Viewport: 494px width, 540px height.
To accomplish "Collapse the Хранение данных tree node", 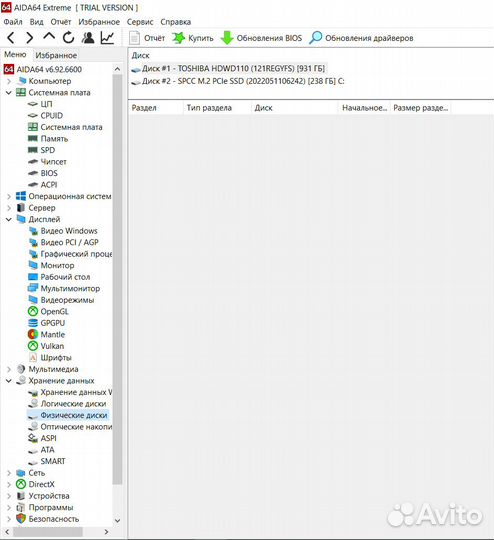I will [9, 381].
